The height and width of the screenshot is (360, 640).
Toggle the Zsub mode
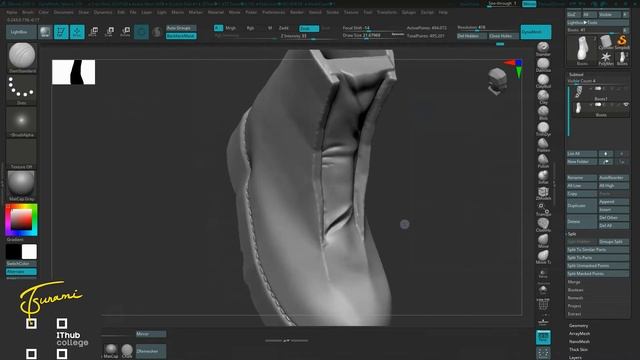309,28
